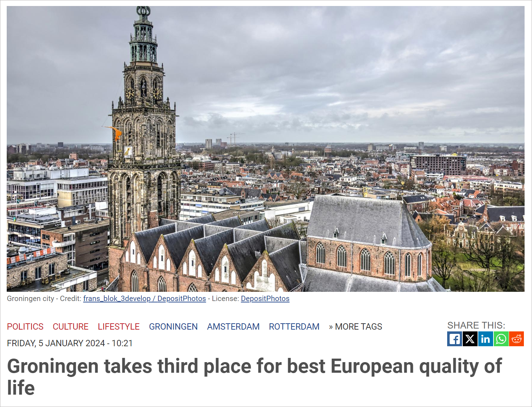Viewport: 532px width, 407px height.
Task: Open frans_blok_3develop / DepositPhotos credit link
Action: point(145,299)
